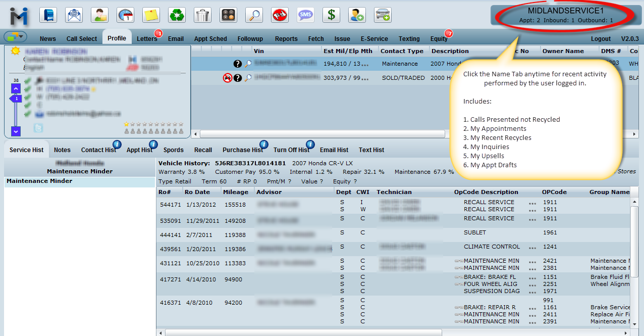Click the purple up arrow stepper
The height and width of the screenshot is (336, 644).
[x=16, y=88]
